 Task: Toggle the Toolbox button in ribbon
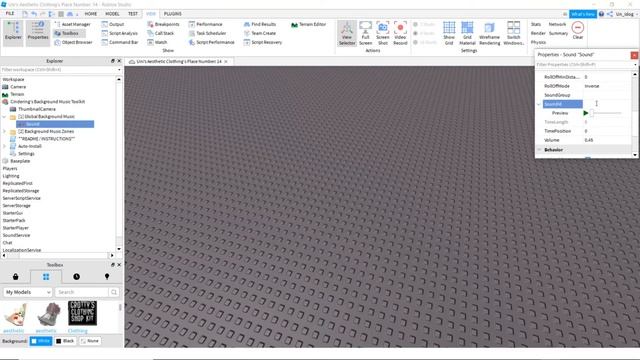(x=67, y=33)
